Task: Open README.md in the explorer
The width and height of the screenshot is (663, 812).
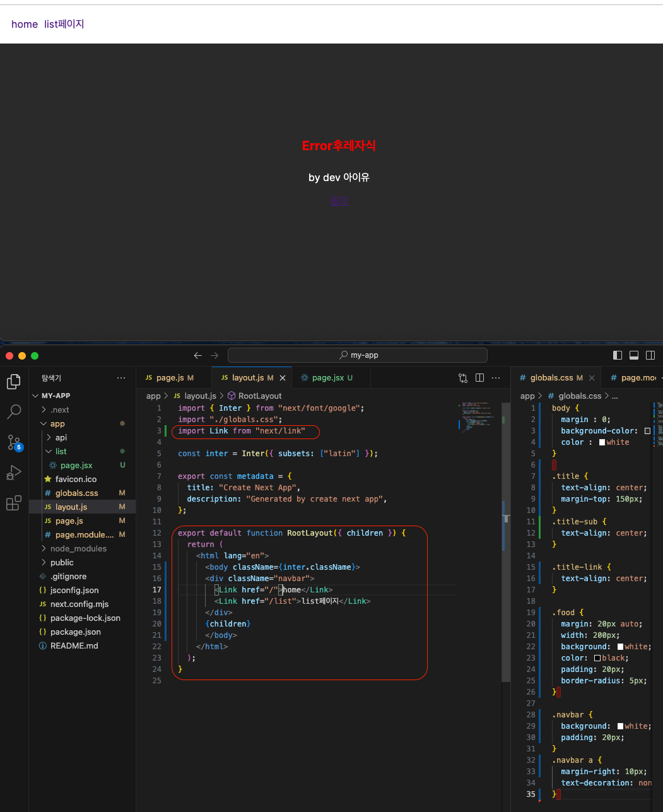Action: tap(82, 645)
